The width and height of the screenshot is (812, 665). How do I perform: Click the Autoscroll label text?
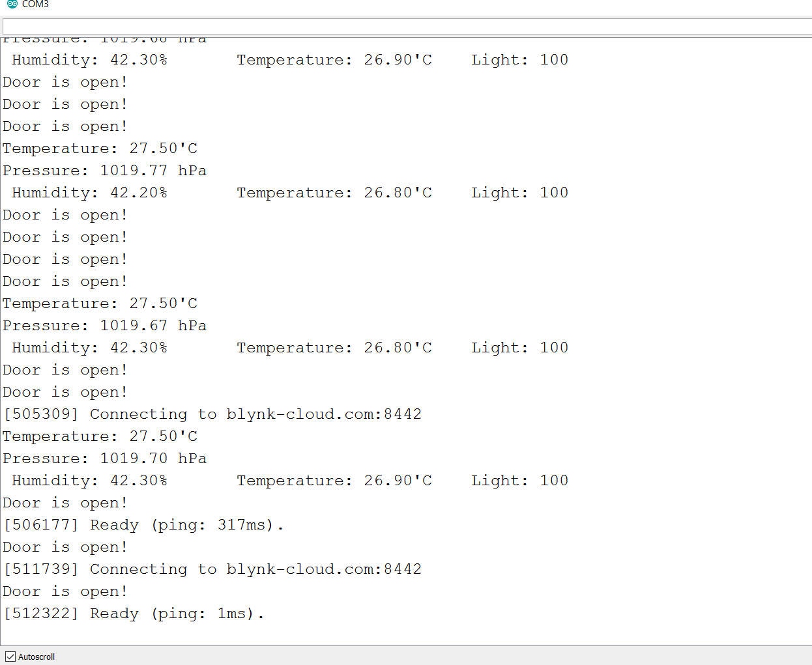click(x=36, y=657)
